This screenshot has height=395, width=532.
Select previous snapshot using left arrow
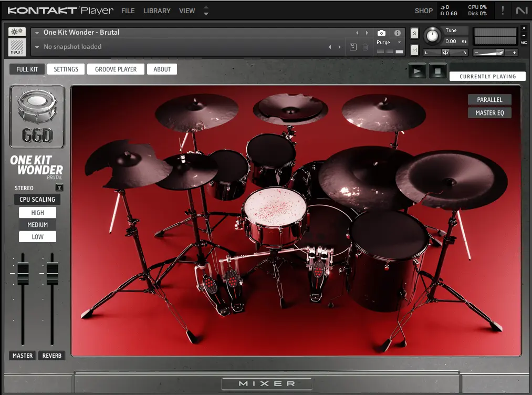(x=330, y=47)
